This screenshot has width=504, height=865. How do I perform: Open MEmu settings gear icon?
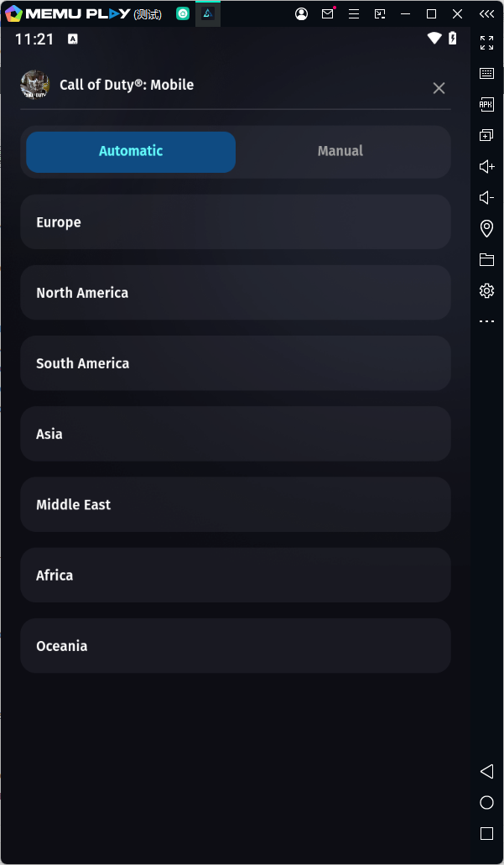coord(486,290)
